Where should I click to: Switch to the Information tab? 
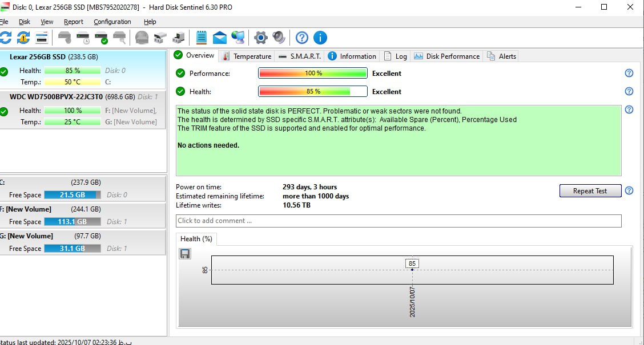(352, 56)
